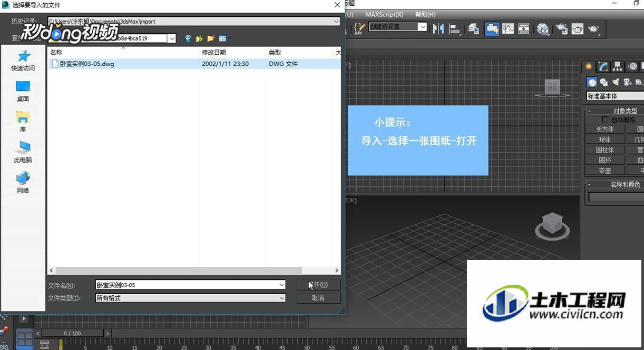Expand the history path (历史记录) dropdown

[336, 22]
